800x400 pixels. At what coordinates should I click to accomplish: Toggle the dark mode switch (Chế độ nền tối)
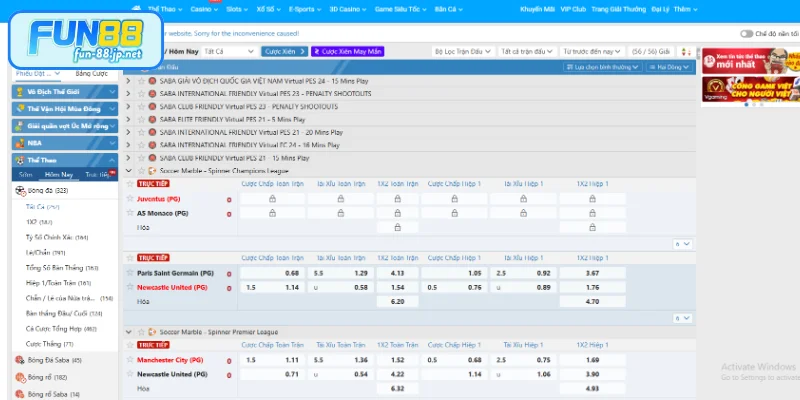click(x=746, y=33)
